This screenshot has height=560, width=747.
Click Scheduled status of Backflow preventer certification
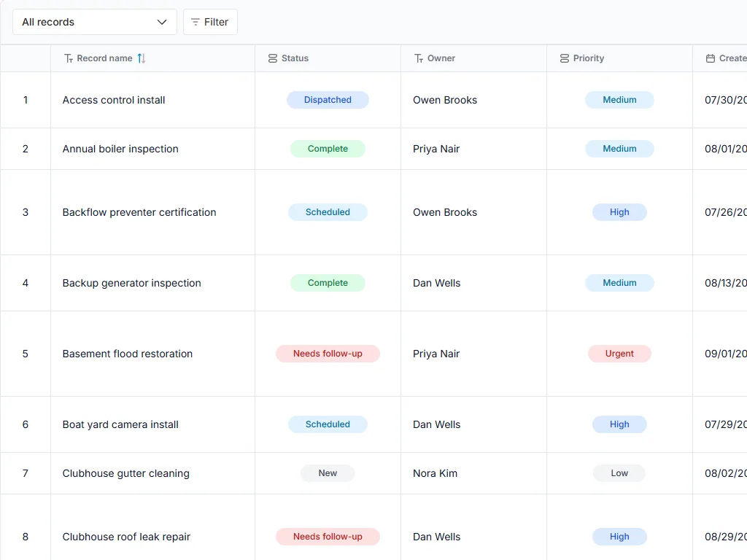click(328, 212)
